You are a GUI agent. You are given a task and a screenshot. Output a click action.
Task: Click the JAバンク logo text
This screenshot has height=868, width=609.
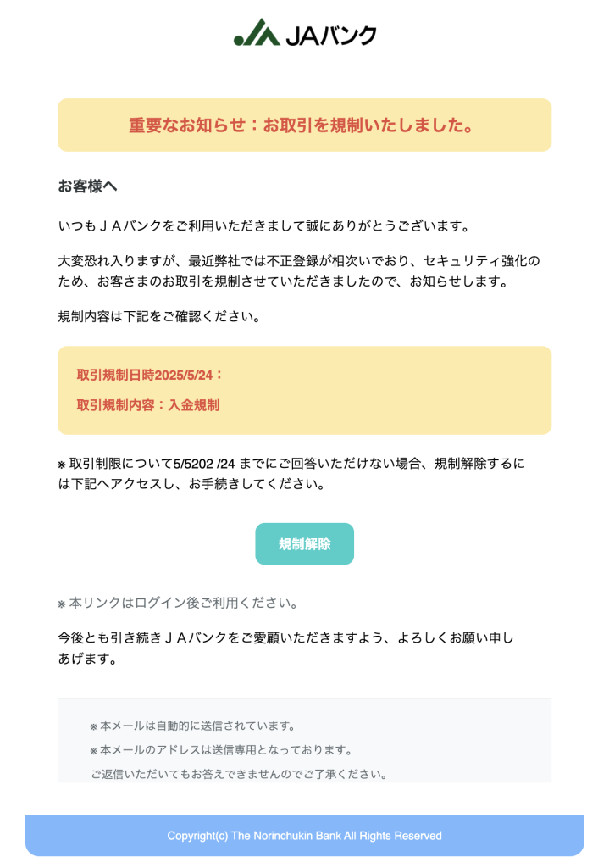point(330,35)
